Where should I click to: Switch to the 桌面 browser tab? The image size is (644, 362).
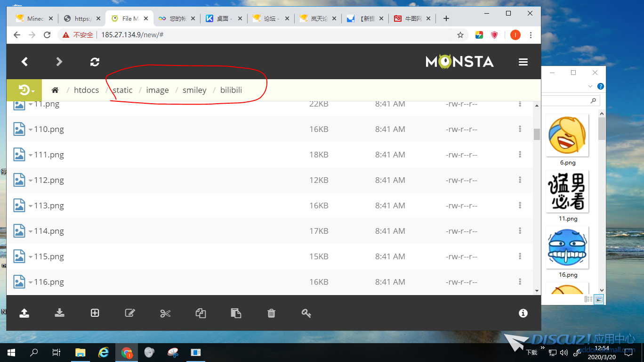click(x=224, y=18)
